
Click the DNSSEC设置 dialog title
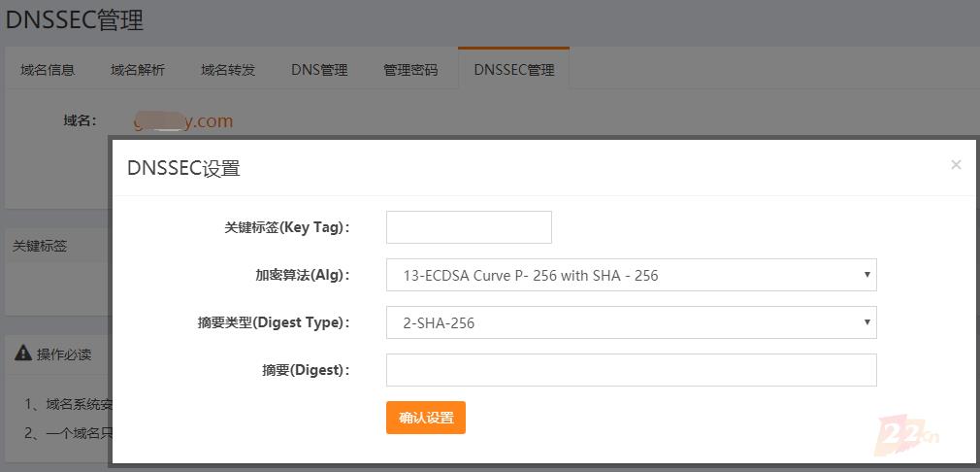click(183, 168)
